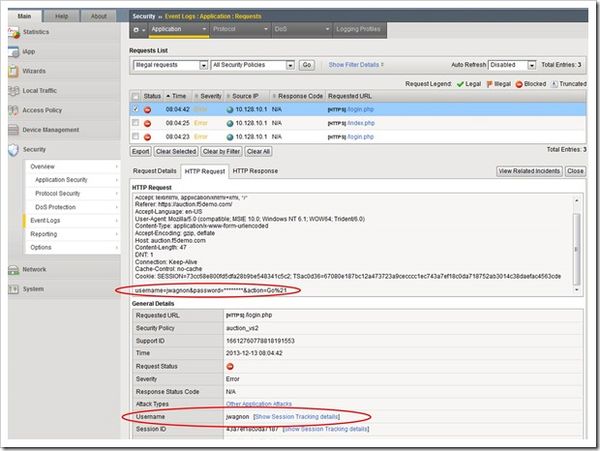The image size is (600, 451).
Task: Open the All Security Policies dropdown
Action: coord(251,65)
